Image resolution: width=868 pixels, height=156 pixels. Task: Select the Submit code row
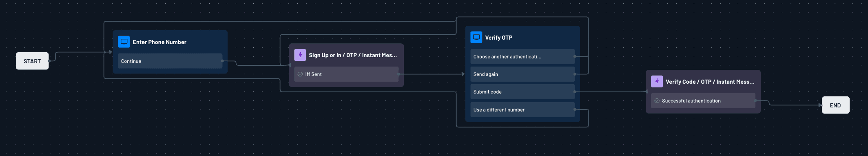click(x=523, y=92)
